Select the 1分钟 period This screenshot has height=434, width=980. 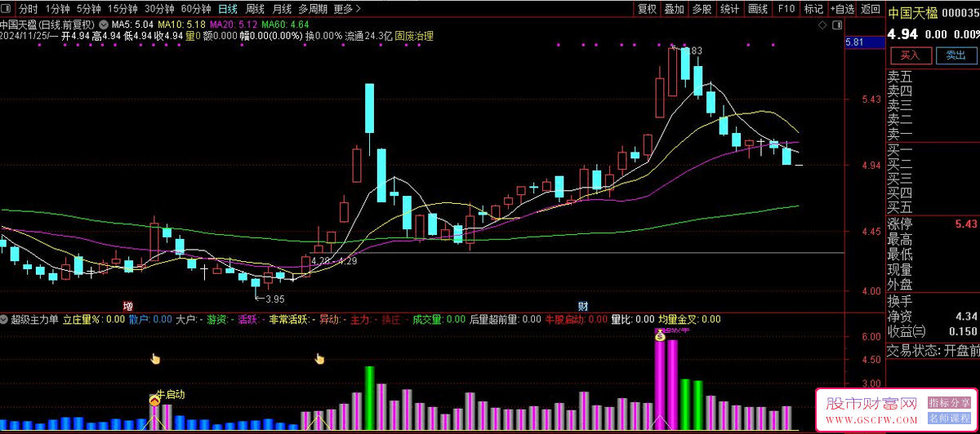pos(57,9)
